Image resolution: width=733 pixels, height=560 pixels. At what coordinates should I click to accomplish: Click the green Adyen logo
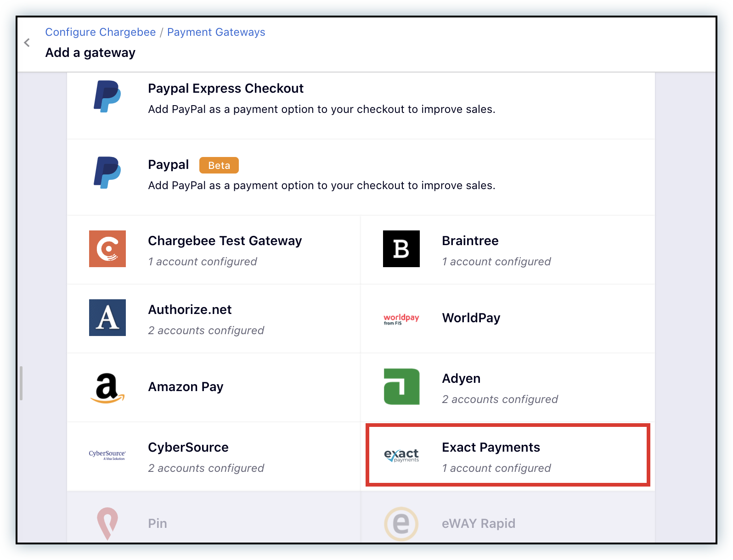coord(401,386)
